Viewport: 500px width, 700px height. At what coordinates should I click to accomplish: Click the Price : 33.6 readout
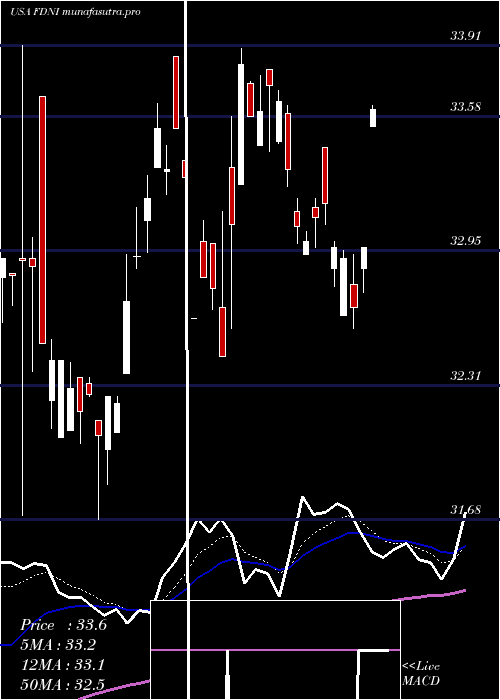(x=63, y=625)
